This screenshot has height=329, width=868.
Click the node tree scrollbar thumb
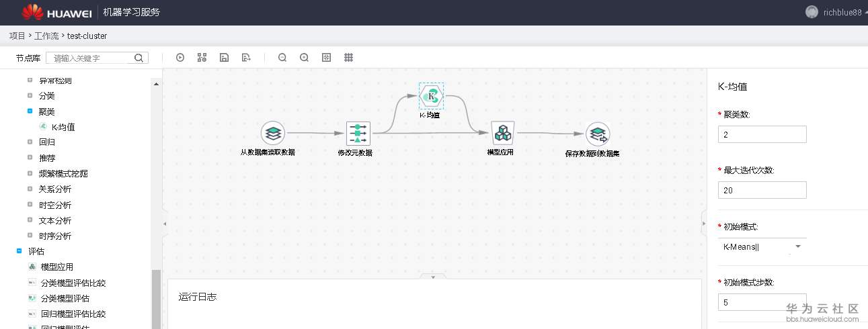pyautogui.click(x=157, y=299)
